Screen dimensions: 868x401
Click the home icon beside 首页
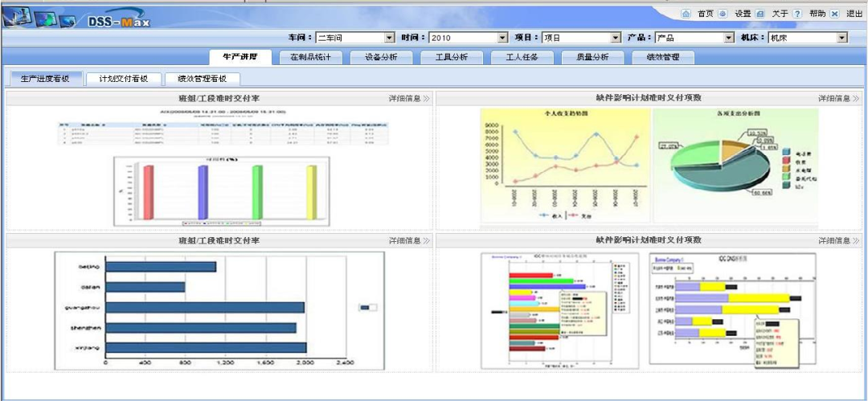[686, 14]
